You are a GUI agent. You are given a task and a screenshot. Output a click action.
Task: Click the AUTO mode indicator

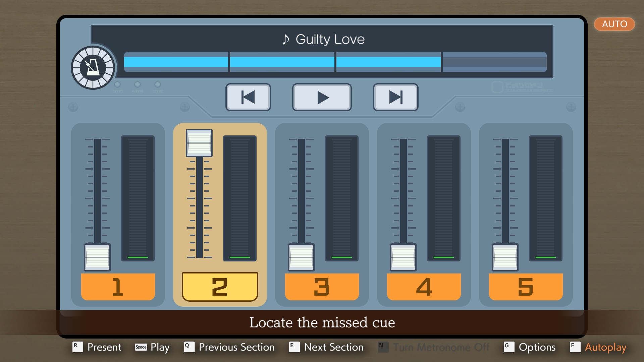click(613, 24)
